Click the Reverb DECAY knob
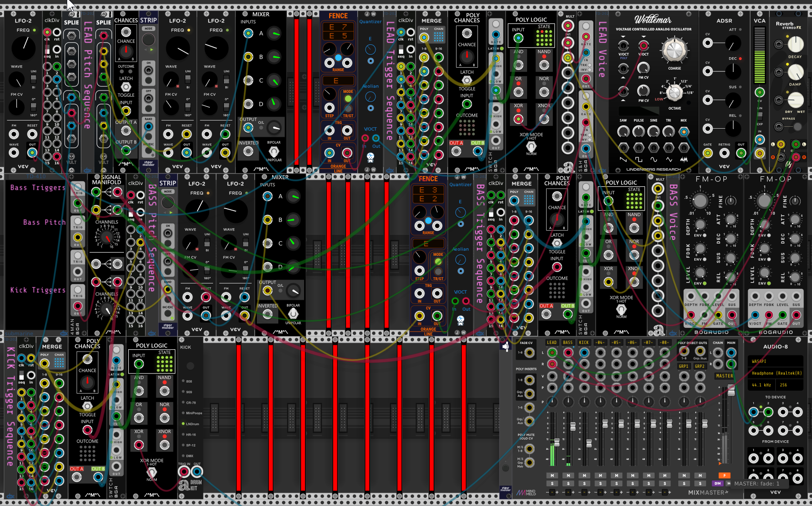 coord(795,44)
